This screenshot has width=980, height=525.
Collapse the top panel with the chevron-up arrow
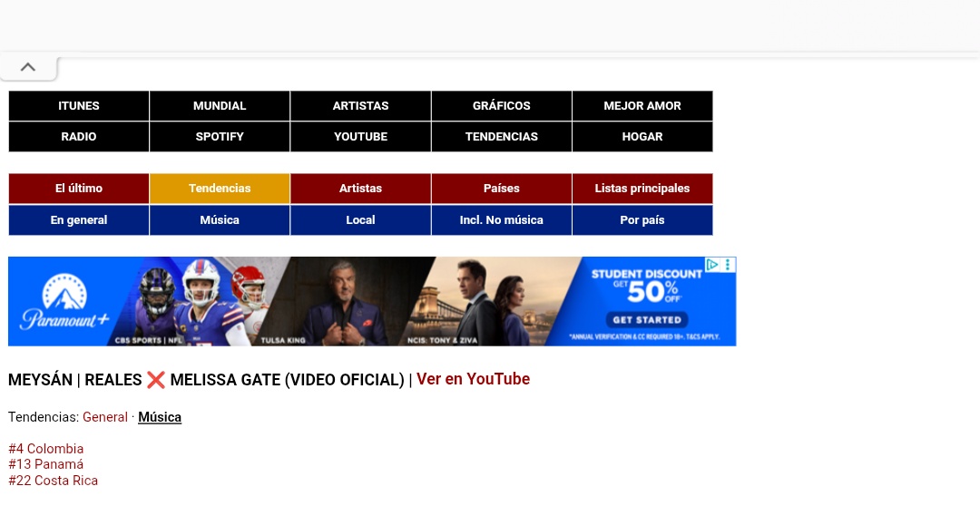(28, 67)
